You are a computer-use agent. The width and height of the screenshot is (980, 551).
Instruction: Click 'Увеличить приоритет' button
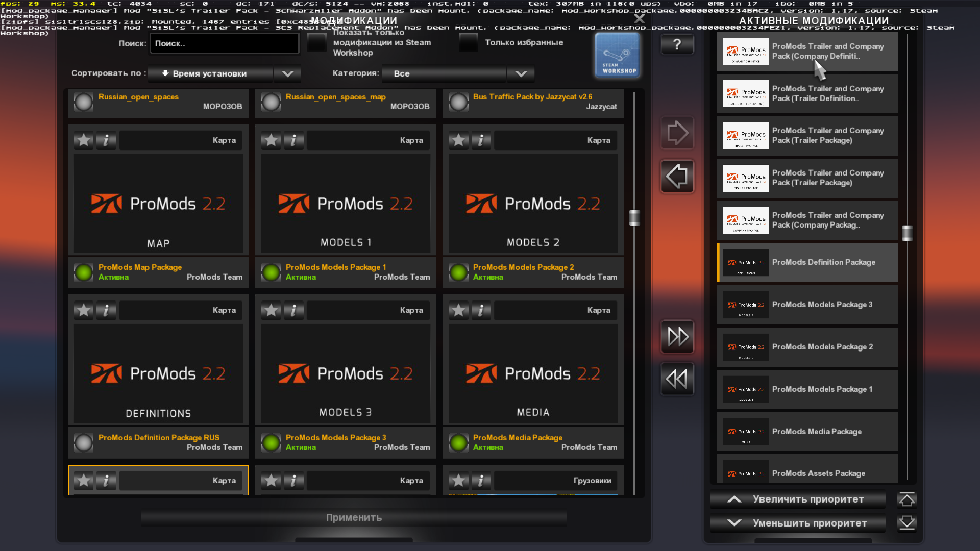point(797,499)
